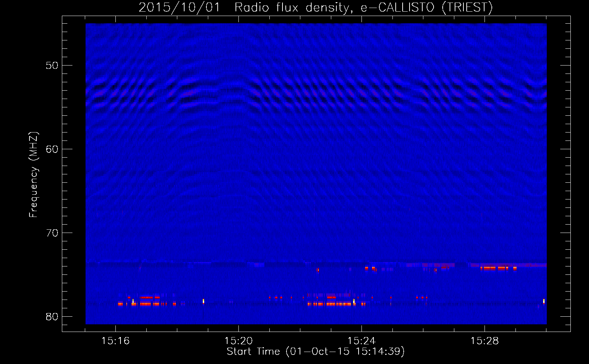Image resolution: width=589 pixels, height=364 pixels.
Task: Click the "Frequency (MHZ)" axis label
Action: [x=33, y=175]
